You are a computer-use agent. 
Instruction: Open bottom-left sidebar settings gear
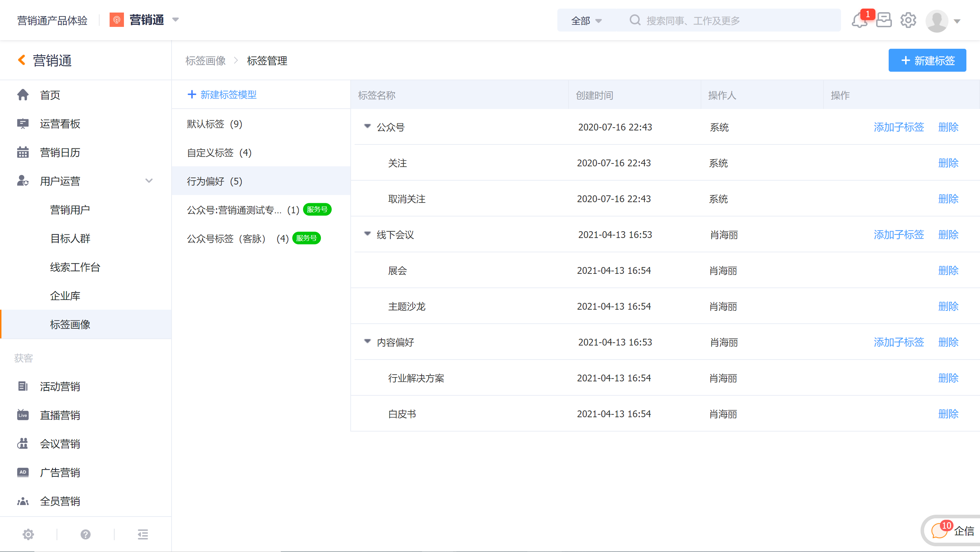(x=28, y=534)
